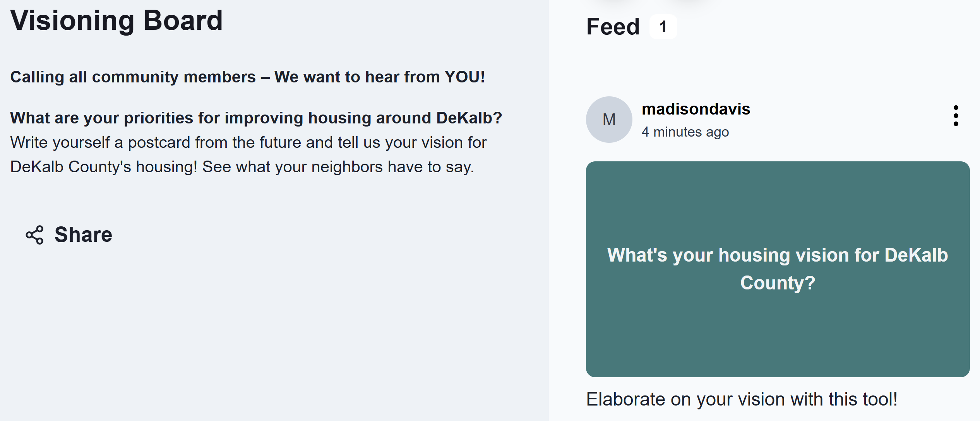Click the "What are your priorities" heading
This screenshot has height=421, width=980.
click(256, 118)
